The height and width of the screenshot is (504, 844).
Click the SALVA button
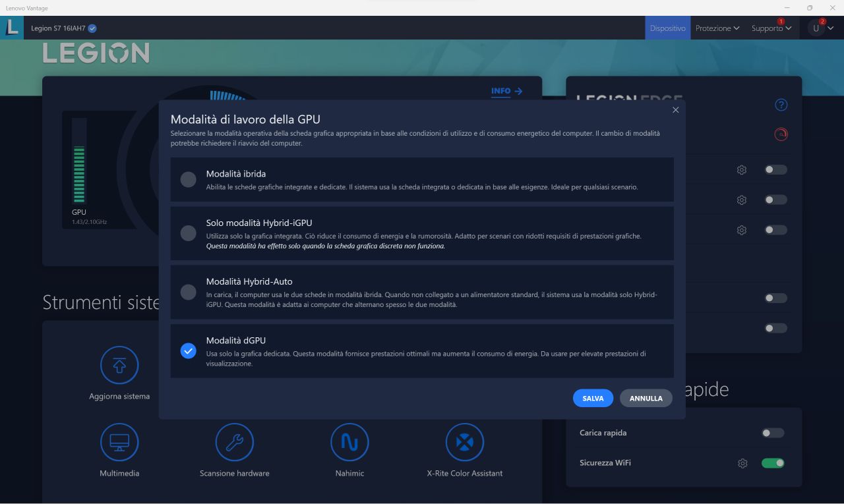coord(593,398)
